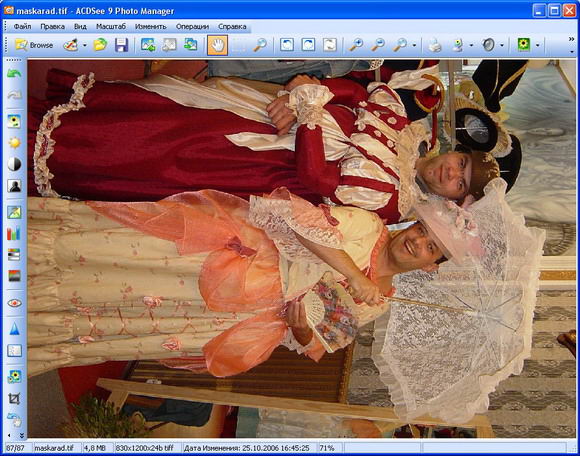The width and height of the screenshot is (580, 456).
Task: Choose the crop tool in sidebar
Action: pyautogui.click(x=14, y=398)
